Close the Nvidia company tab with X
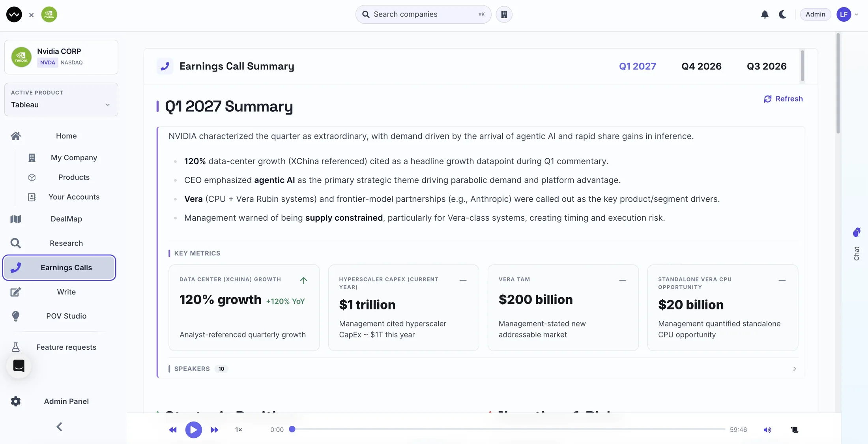The width and height of the screenshot is (868, 444). (32, 15)
